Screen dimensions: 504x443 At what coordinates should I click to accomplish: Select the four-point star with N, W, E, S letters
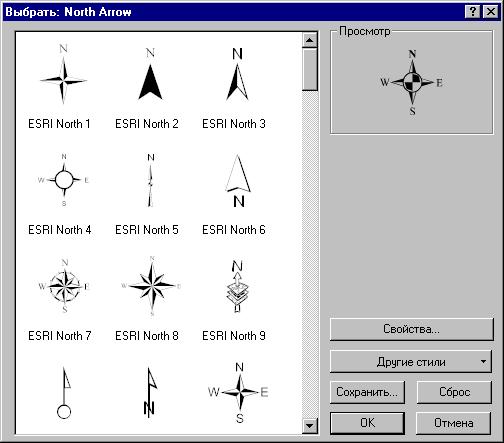pyautogui.click(x=239, y=392)
